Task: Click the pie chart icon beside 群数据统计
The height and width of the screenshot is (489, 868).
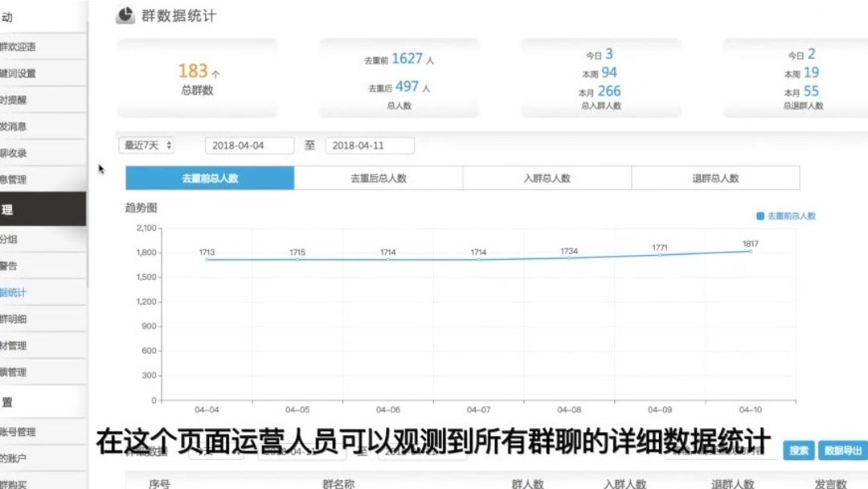Action: (x=125, y=15)
